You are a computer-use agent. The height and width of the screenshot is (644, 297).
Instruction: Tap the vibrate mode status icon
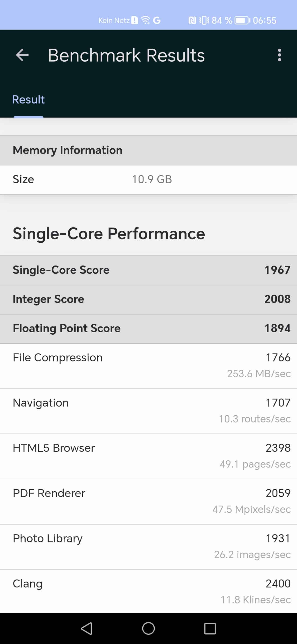point(204,20)
